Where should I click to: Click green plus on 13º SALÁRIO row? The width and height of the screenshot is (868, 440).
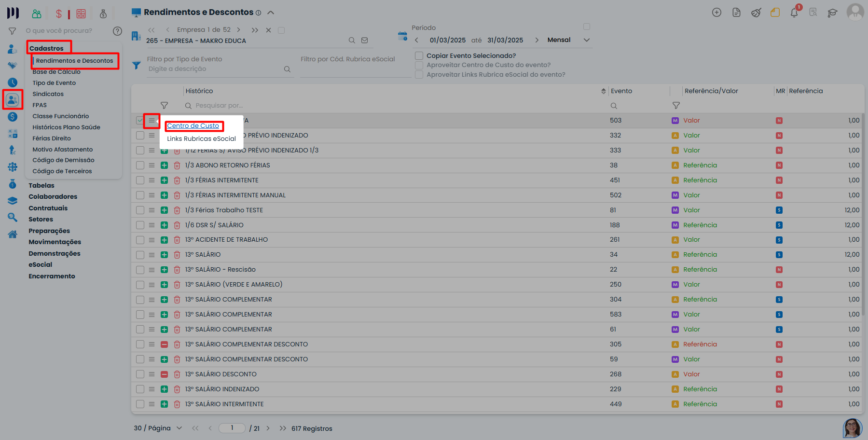coord(164,255)
